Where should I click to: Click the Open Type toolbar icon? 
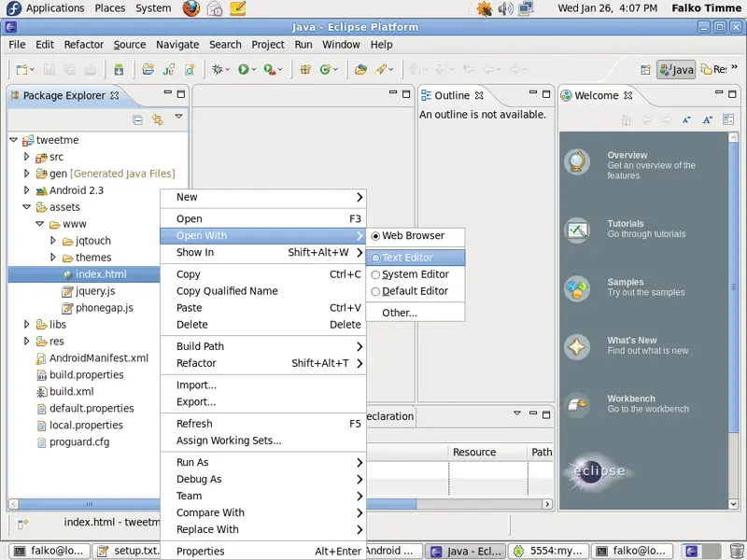tap(361, 69)
